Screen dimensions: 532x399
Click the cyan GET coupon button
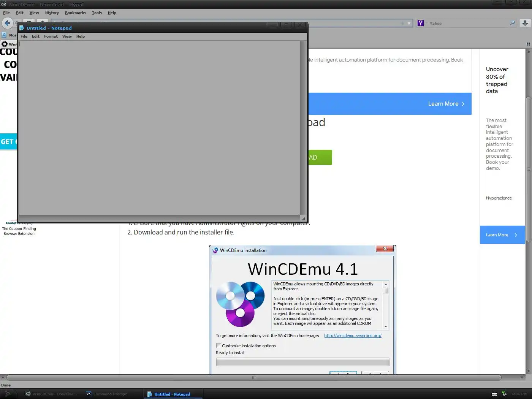pos(8,142)
